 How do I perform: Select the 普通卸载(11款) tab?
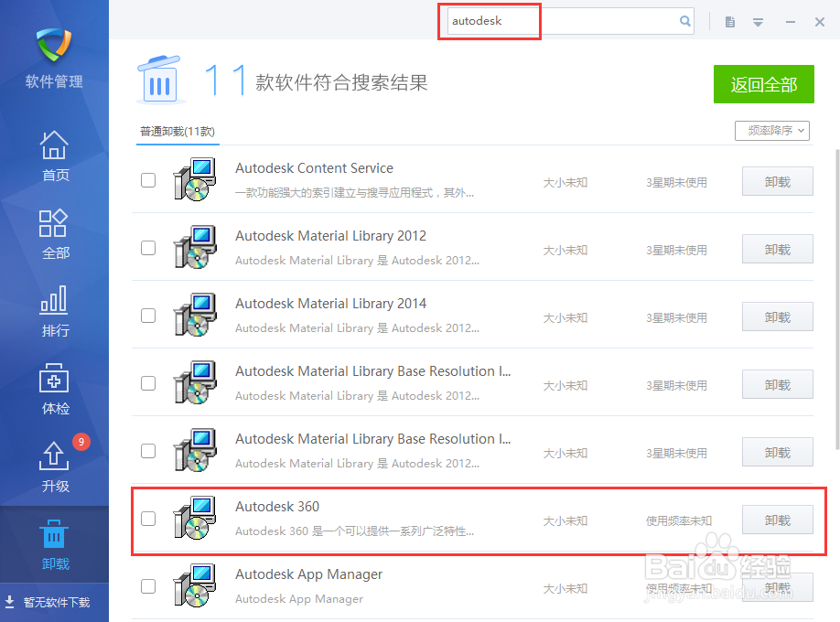(178, 132)
